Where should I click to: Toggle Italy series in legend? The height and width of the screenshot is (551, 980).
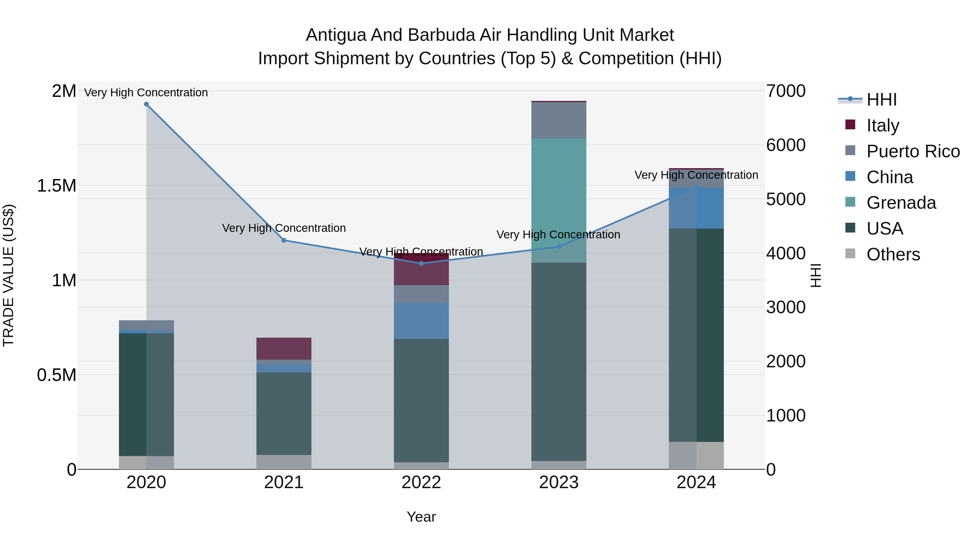point(872,125)
